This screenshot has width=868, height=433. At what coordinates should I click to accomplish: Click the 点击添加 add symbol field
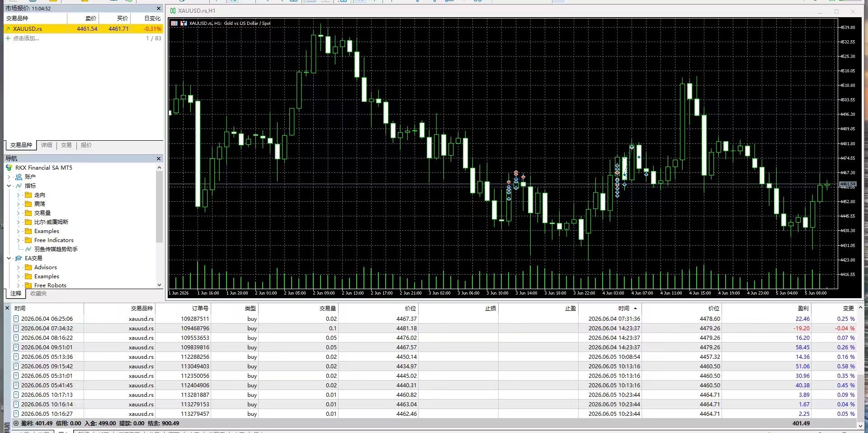[x=26, y=38]
